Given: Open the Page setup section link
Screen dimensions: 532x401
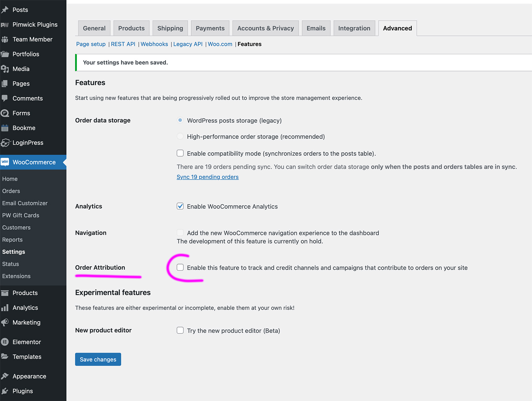Looking at the screenshot, I should click(91, 44).
